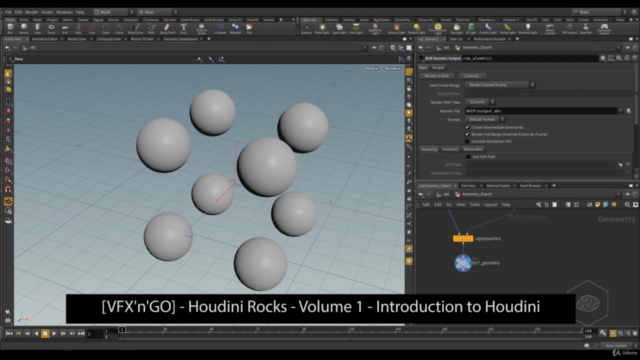Switch to the Motion Blur tab
The image size is (640, 360).
473,149
